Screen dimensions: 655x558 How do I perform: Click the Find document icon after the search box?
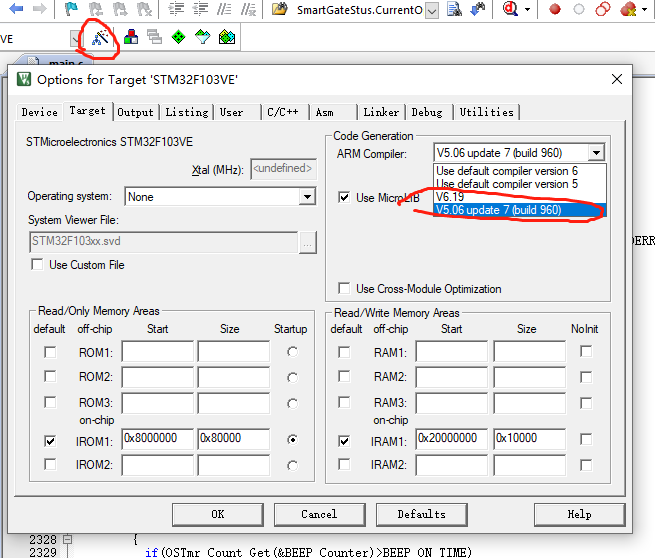tap(454, 9)
